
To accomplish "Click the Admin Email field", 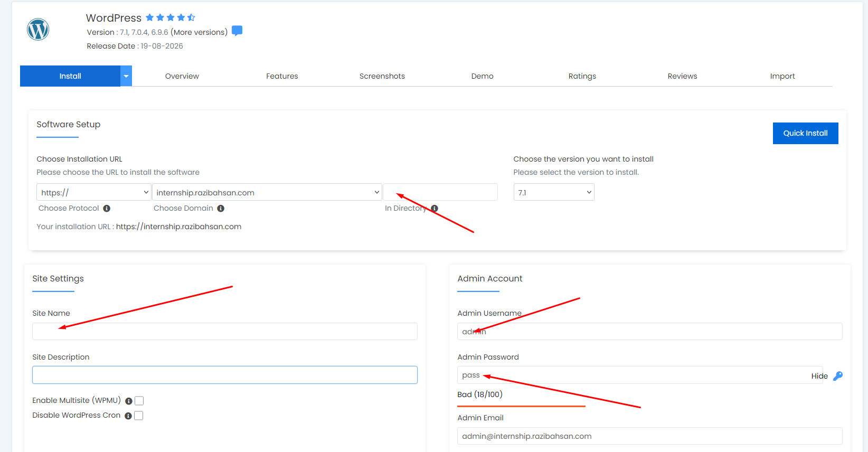I will (650, 436).
